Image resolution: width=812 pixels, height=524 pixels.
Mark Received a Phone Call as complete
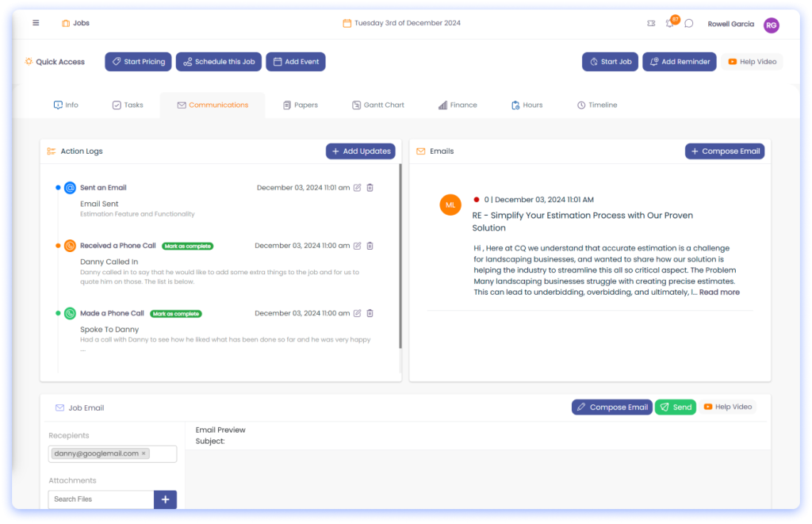(187, 246)
